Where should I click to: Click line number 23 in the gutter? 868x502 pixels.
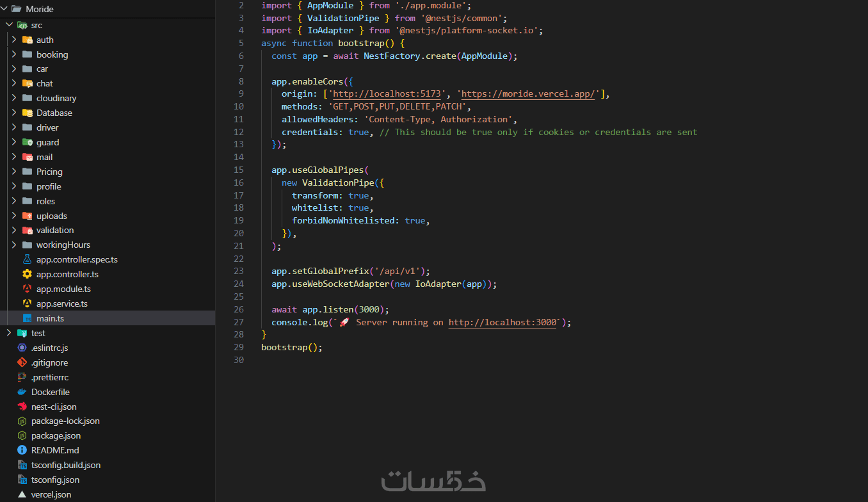click(239, 271)
